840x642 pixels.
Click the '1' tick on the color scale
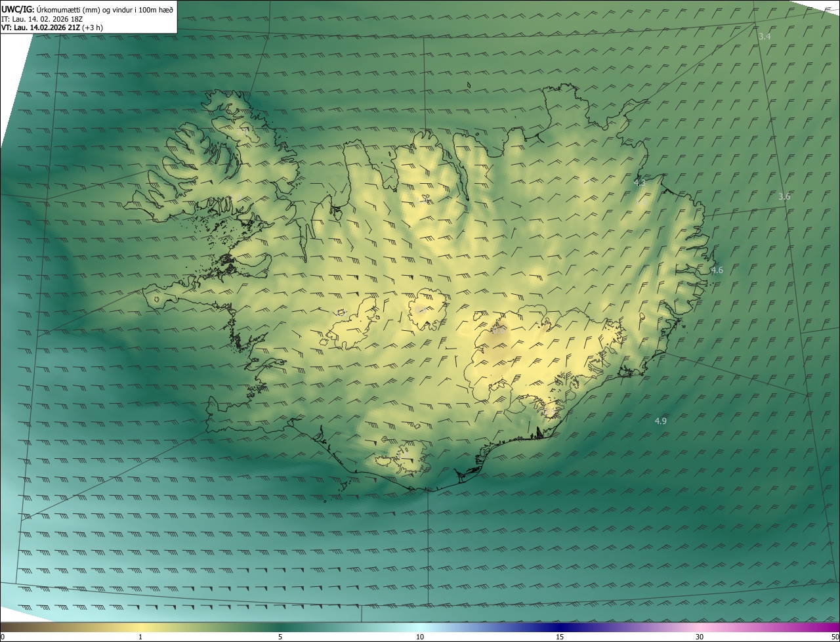pyautogui.click(x=140, y=637)
